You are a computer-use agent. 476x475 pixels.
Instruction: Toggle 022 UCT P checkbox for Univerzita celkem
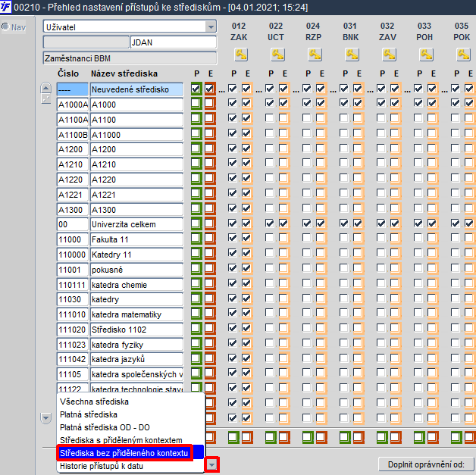point(270,223)
